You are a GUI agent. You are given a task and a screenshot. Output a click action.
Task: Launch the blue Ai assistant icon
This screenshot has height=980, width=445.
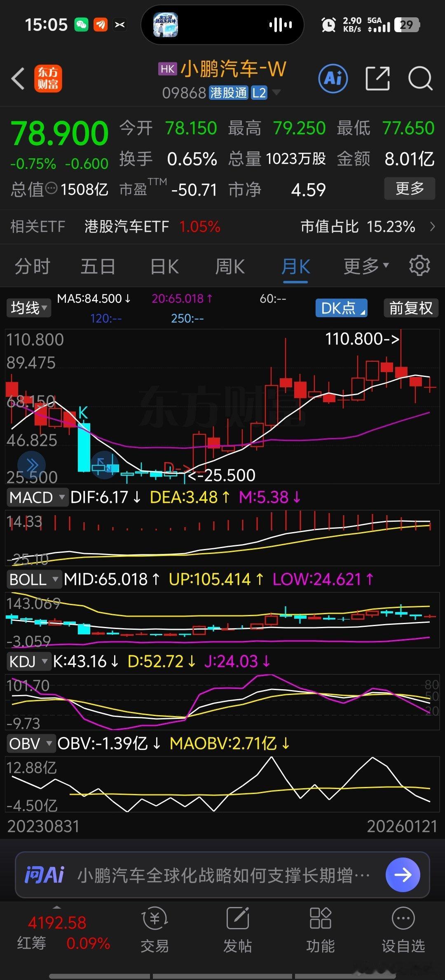tap(333, 78)
